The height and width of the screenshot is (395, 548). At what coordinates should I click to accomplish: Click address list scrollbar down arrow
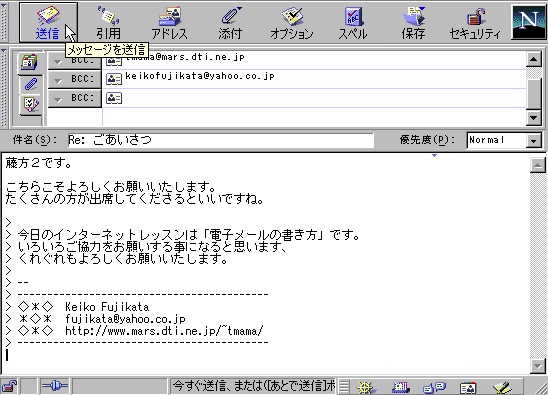pos(533,118)
